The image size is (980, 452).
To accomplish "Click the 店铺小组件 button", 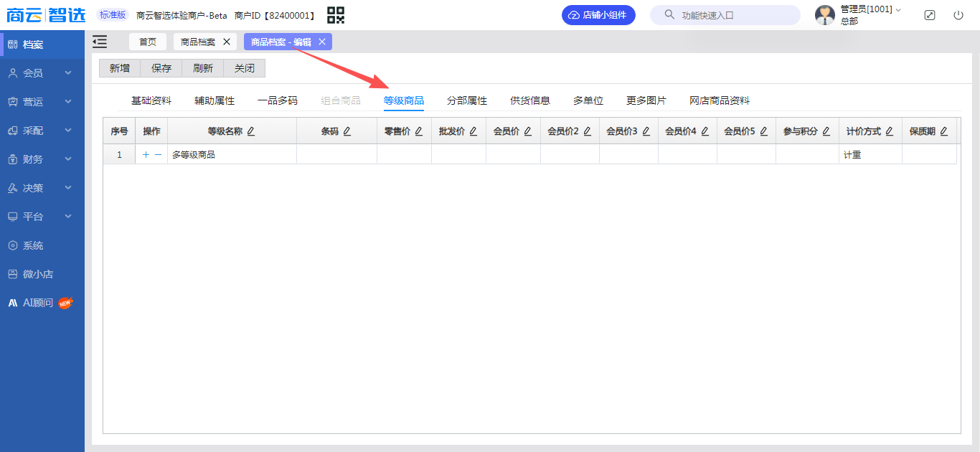I will [x=598, y=15].
